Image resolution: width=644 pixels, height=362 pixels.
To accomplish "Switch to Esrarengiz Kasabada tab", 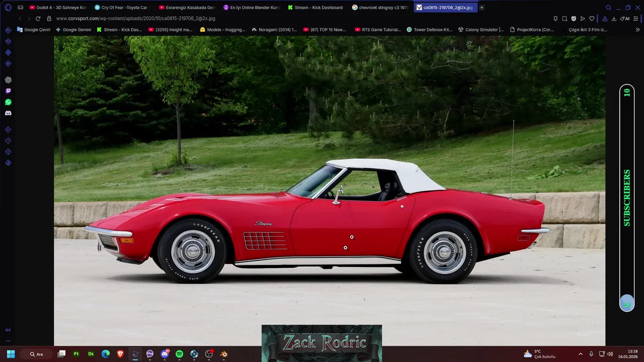I will (x=187, y=8).
